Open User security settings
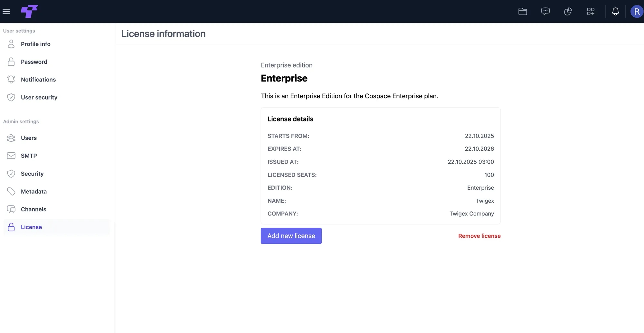The image size is (644, 333). 56,97
